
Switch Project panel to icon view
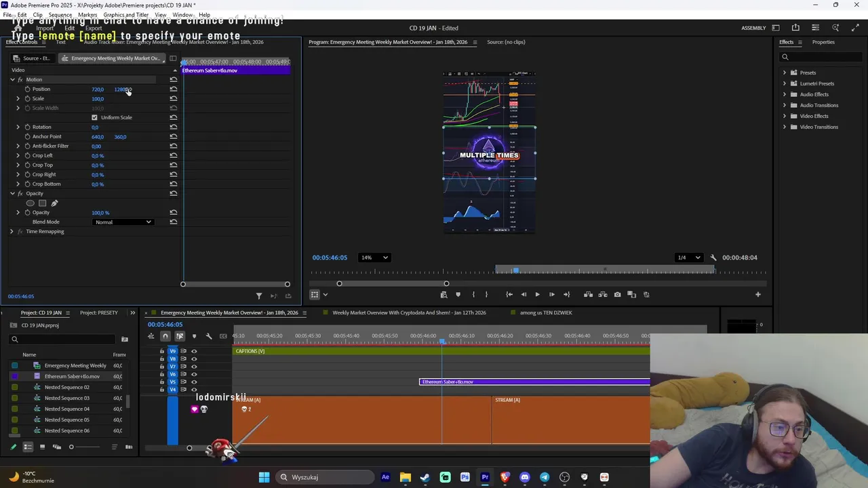click(42, 447)
